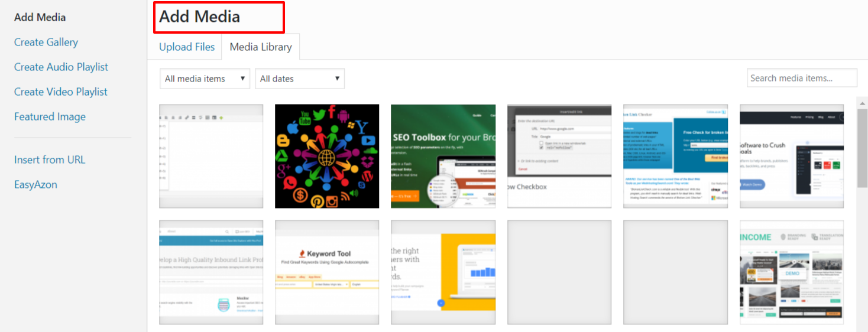Open the Featured Image section
The image size is (868, 332).
tap(50, 116)
